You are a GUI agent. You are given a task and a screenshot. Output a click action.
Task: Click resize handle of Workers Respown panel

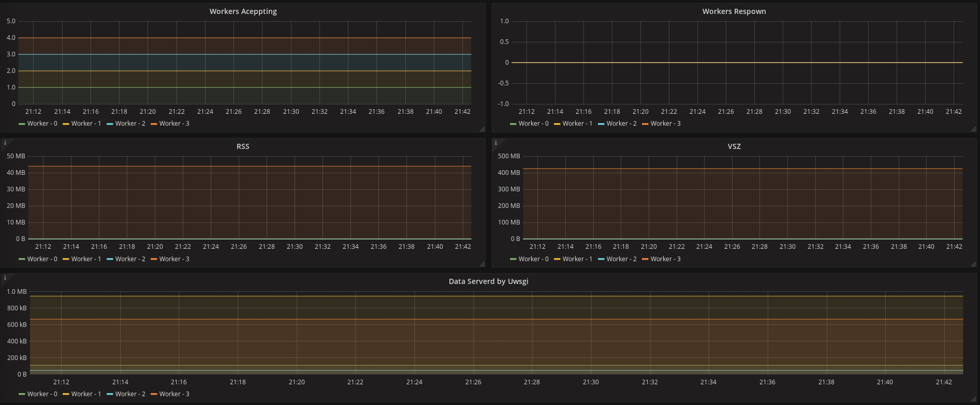pos(973,129)
